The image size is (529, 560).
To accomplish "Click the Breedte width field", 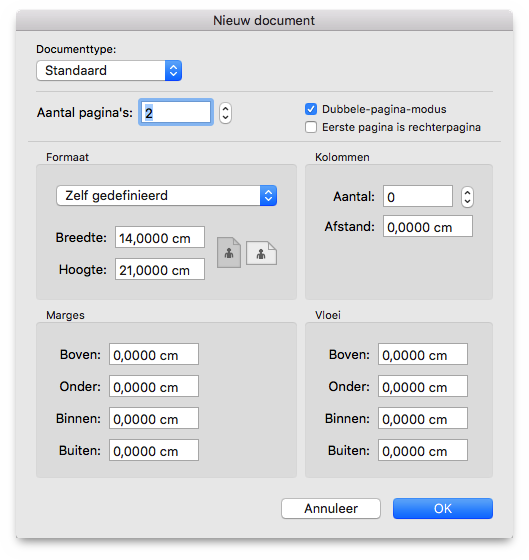I will [x=160, y=237].
